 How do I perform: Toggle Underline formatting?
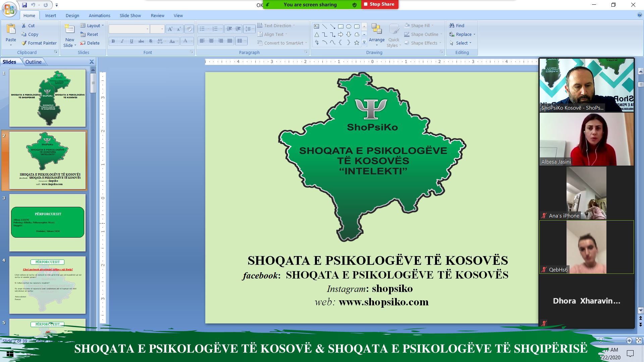[x=131, y=41]
